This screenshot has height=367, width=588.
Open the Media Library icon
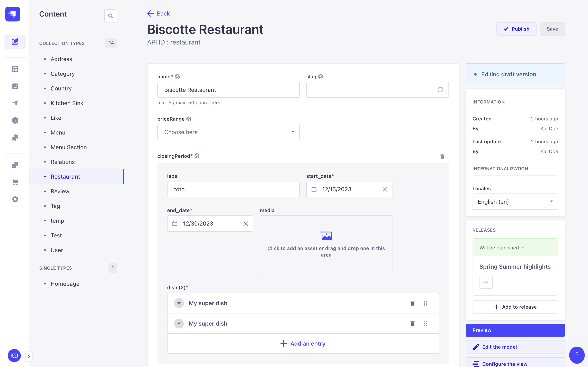click(x=15, y=86)
